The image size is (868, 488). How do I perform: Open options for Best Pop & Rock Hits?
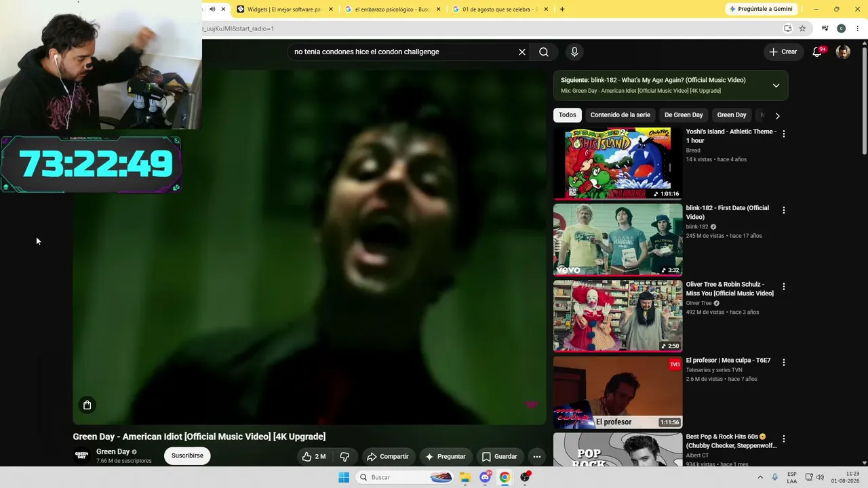click(783, 439)
